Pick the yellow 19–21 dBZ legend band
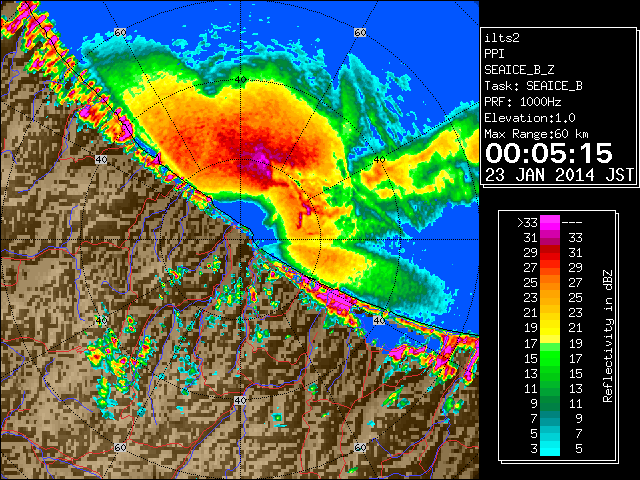640x480 pixels. (550, 328)
